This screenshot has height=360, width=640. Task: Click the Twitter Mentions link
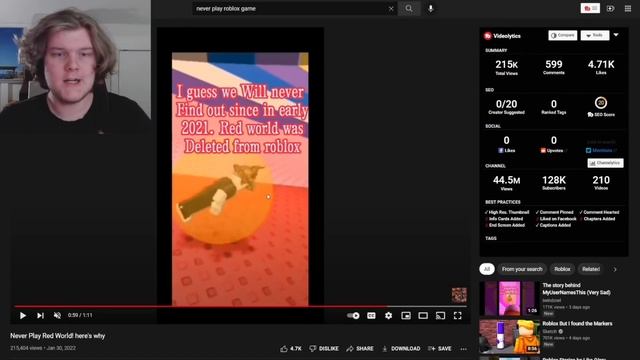pyautogui.click(x=601, y=150)
